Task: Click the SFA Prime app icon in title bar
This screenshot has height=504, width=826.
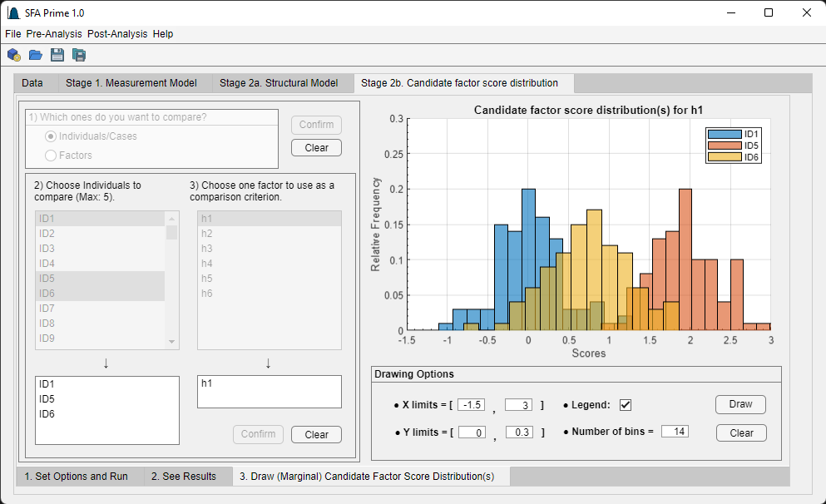Action: pos(13,12)
